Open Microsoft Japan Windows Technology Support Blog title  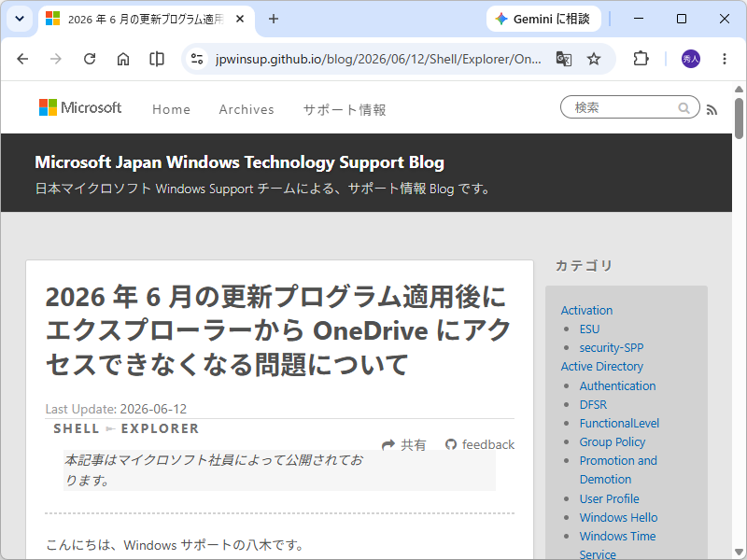[x=240, y=162]
